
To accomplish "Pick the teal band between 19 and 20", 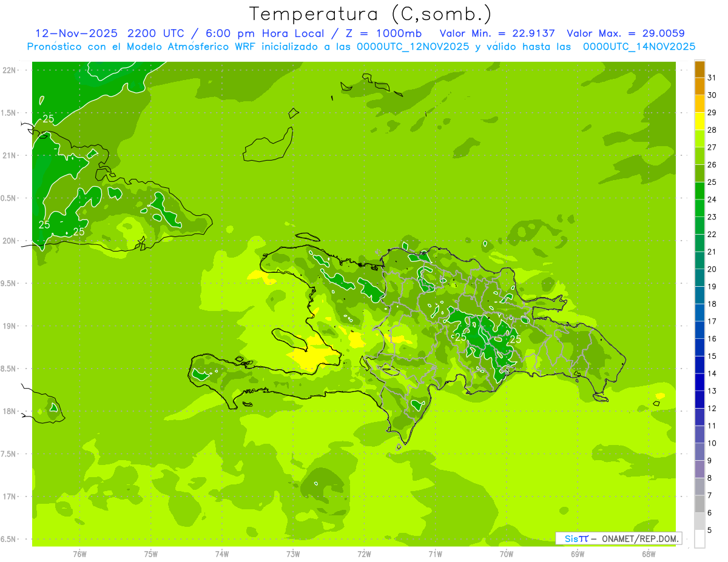I will point(699,278).
